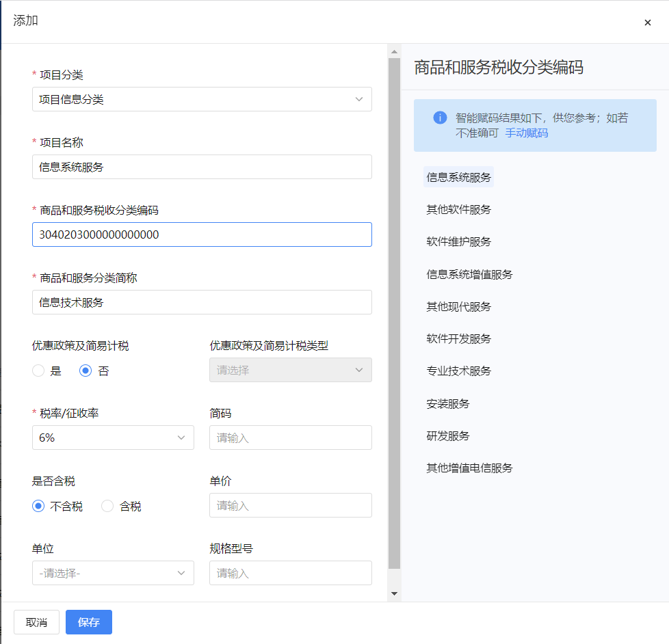Choose 软件开发服务 from suggestion list

point(458,339)
